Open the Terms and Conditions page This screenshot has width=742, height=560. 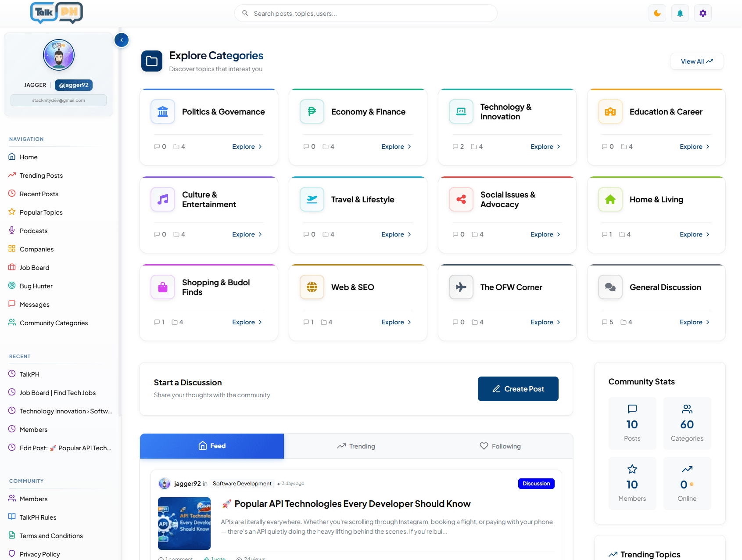51,535
